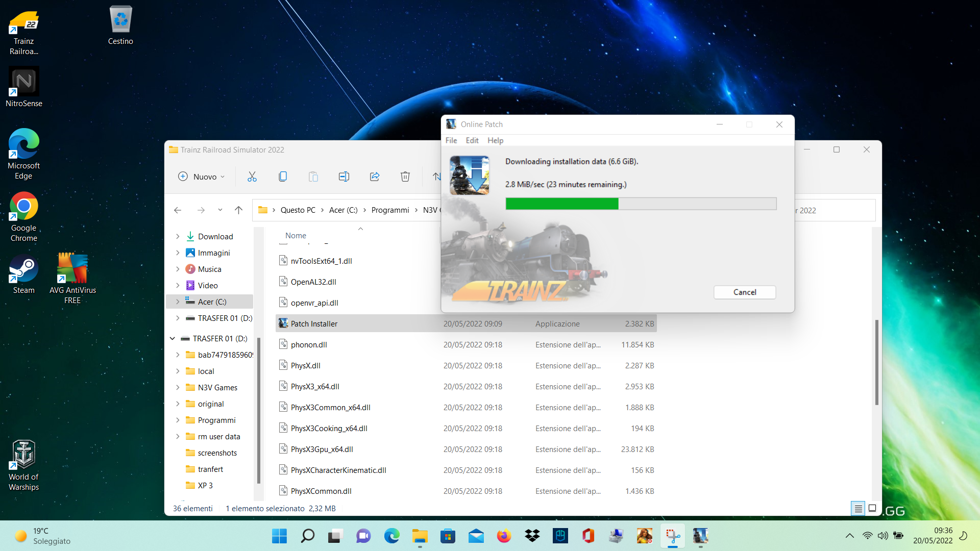
Task: Click Acer (C:) in the address breadcrumb
Action: pyautogui.click(x=343, y=210)
